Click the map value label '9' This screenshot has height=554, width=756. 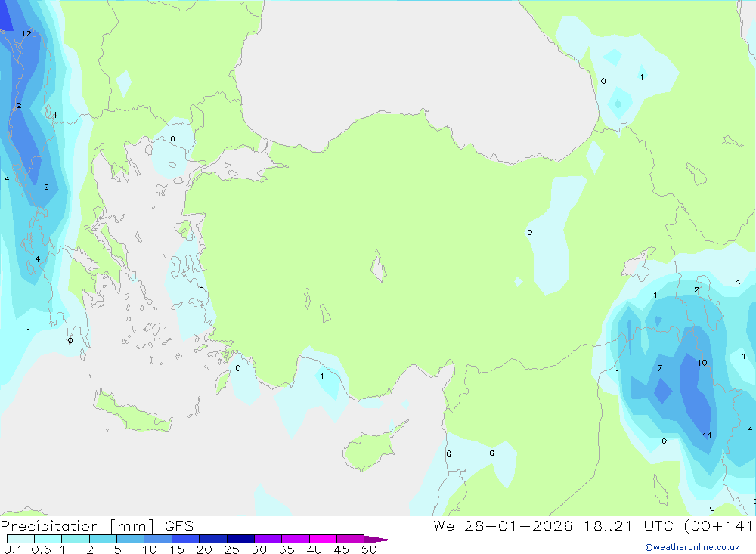[46, 187]
